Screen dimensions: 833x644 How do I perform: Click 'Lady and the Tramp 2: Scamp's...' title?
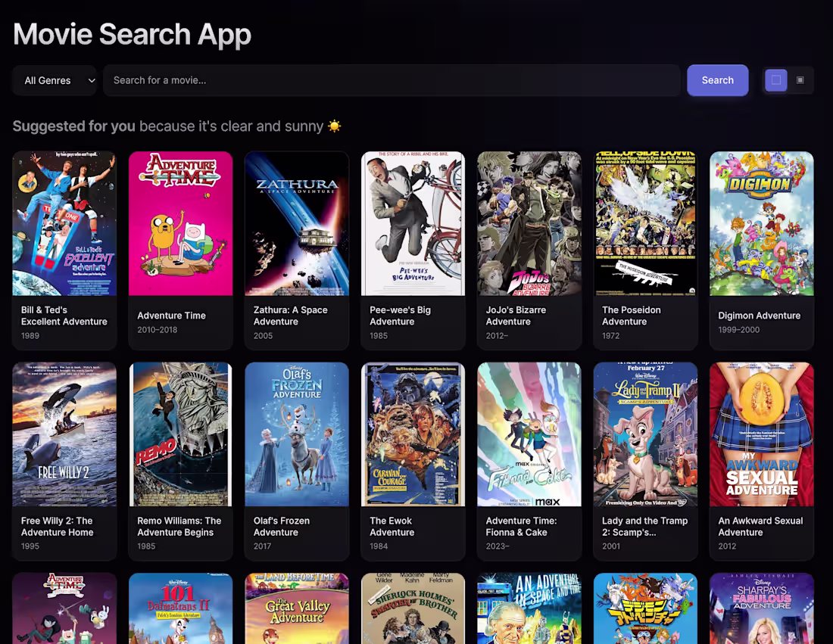click(x=645, y=527)
